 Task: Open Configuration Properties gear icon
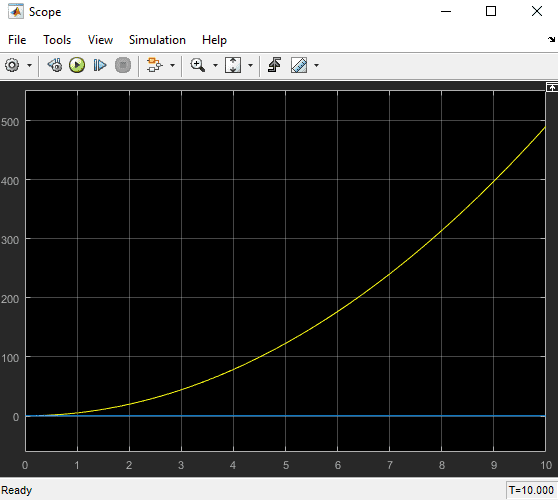point(12,65)
